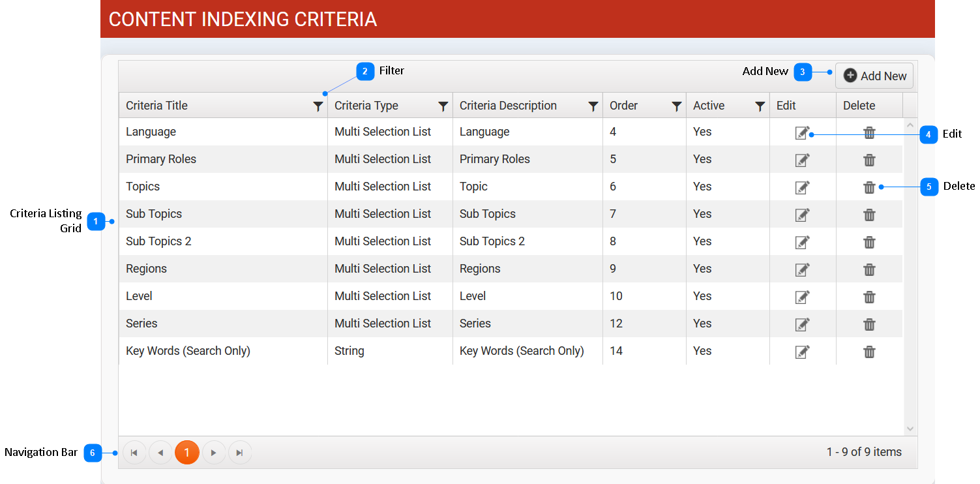This screenshot has width=980, height=484.
Task: Open filter for Criteria Type column
Action: click(443, 107)
